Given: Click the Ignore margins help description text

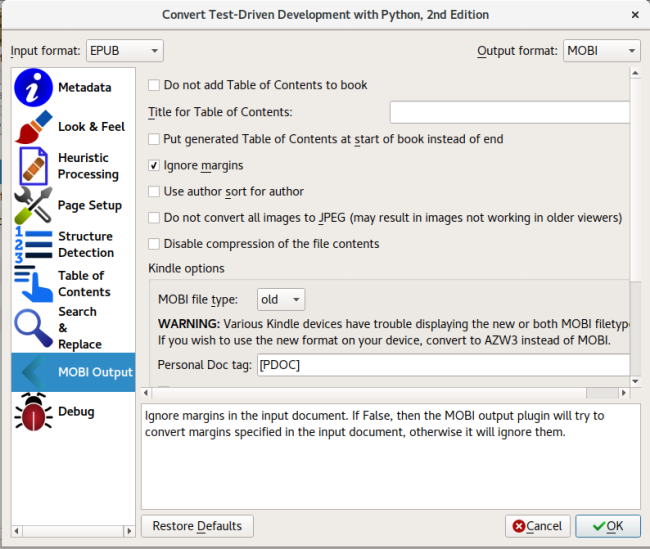Looking at the screenshot, I should pyautogui.click(x=374, y=424).
